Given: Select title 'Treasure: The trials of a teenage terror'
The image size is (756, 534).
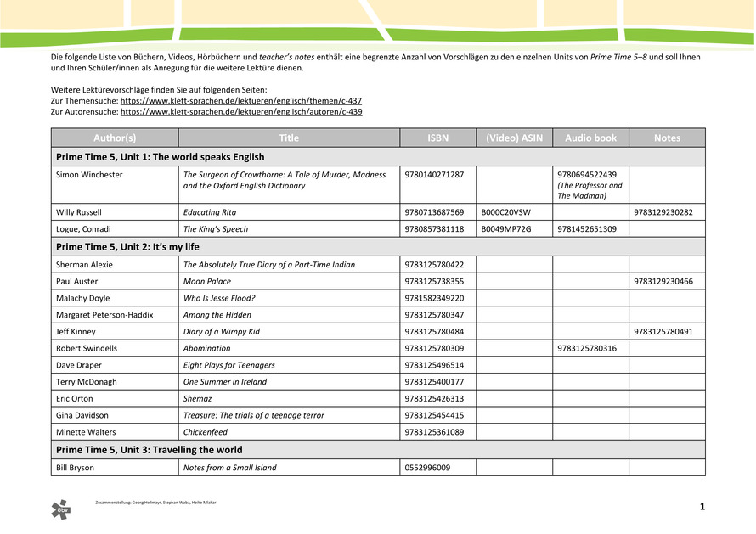Looking at the screenshot, I should 254,415.
